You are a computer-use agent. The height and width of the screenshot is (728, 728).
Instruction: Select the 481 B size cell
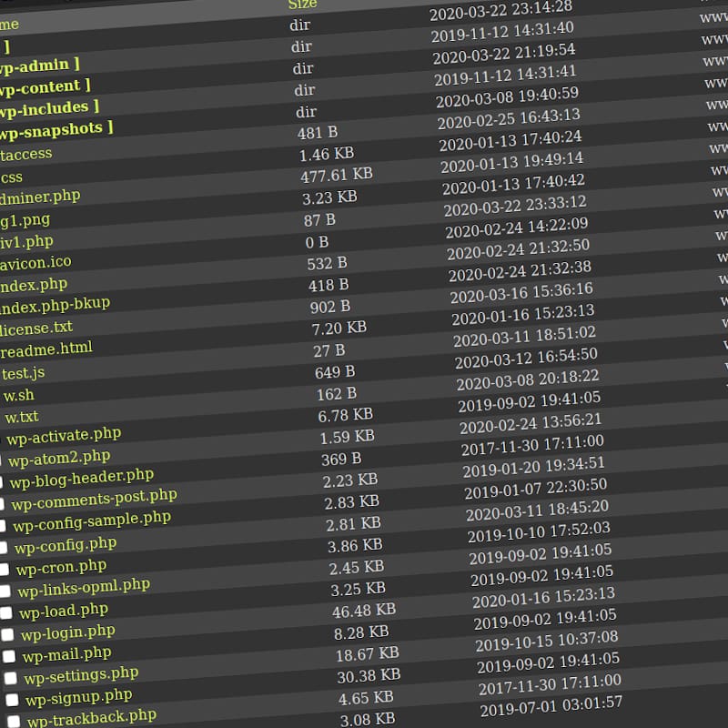click(x=318, y=133)
